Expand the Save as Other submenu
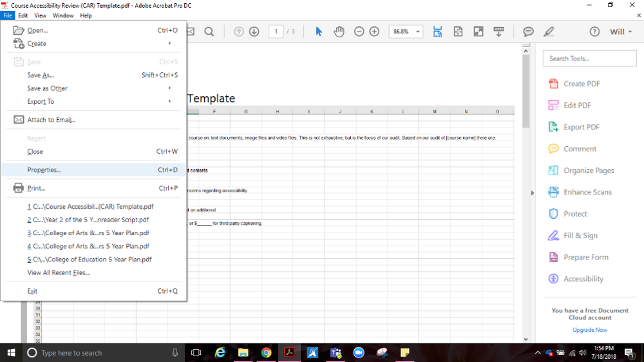644x362 pixels. tap(93, 88)
